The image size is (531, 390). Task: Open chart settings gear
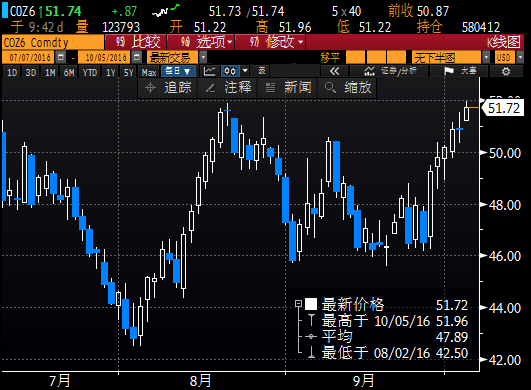click(x=506, y=71)
